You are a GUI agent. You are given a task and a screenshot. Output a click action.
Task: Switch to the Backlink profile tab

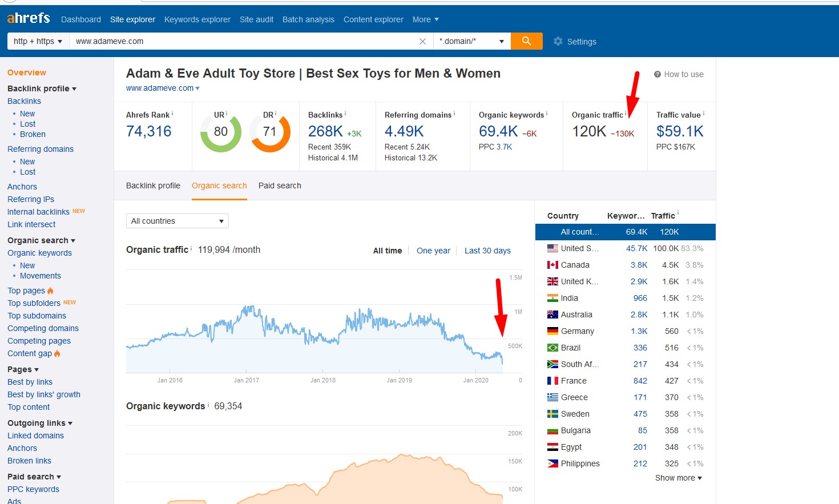click(153, 186)
